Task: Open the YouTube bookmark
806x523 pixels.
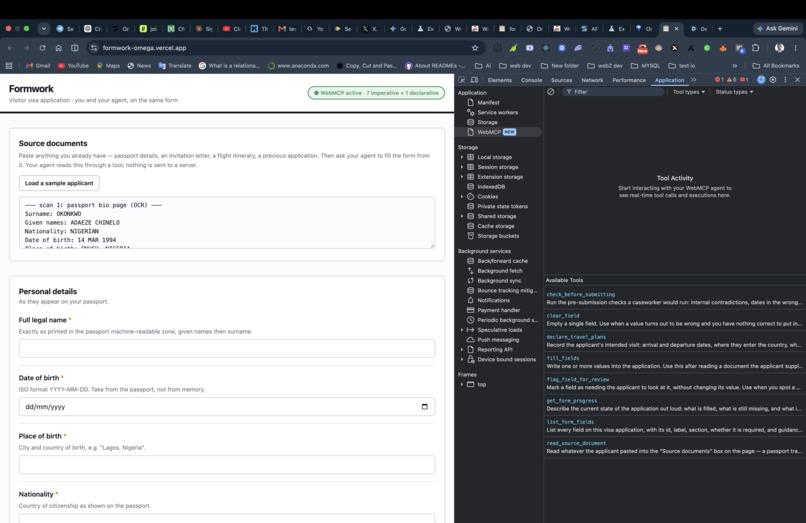Action: (x=73, y=65)
